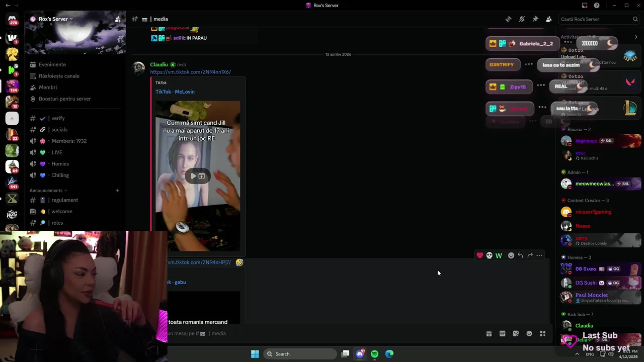
Task: Click the Windows taskbar Search box
Action: click(x=300, y=354)
